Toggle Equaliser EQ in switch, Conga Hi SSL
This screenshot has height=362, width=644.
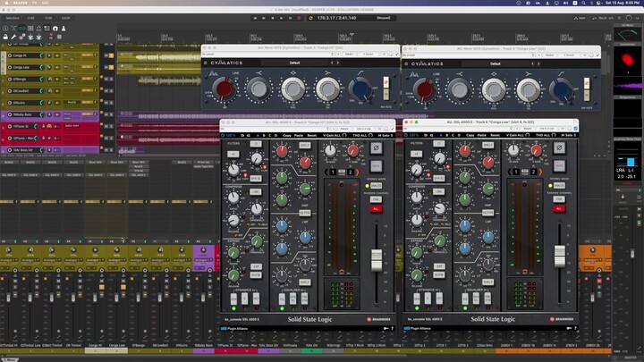(282, 299)
